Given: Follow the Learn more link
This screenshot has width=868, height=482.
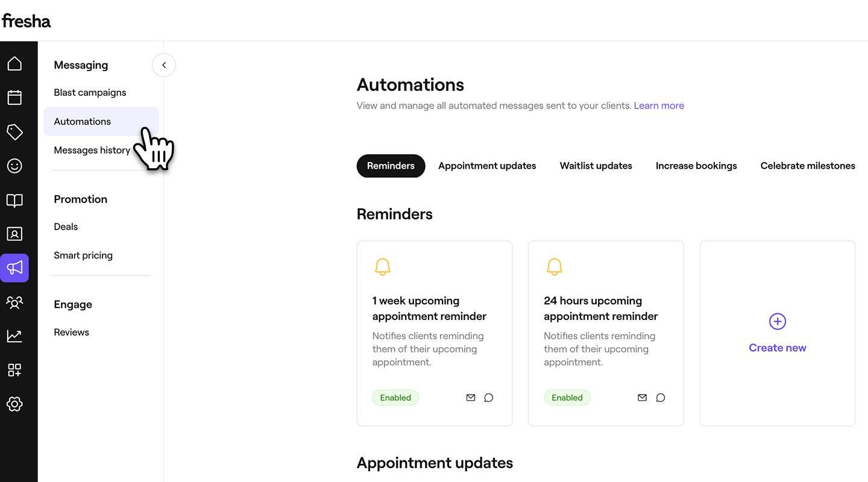Looking at the screenshot, I should (659, 105).
